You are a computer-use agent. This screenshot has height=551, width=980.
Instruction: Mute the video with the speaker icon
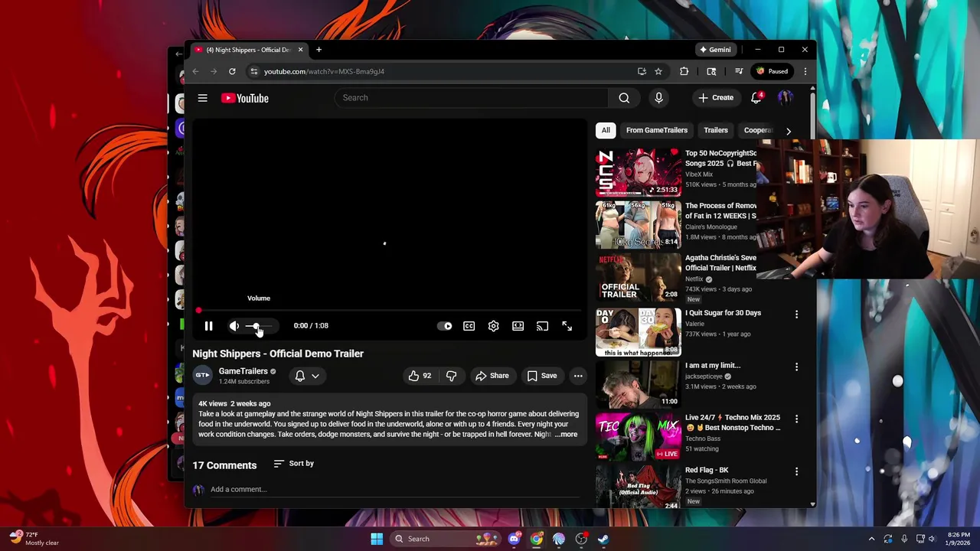pyautogui.click(x=234, y=326)
